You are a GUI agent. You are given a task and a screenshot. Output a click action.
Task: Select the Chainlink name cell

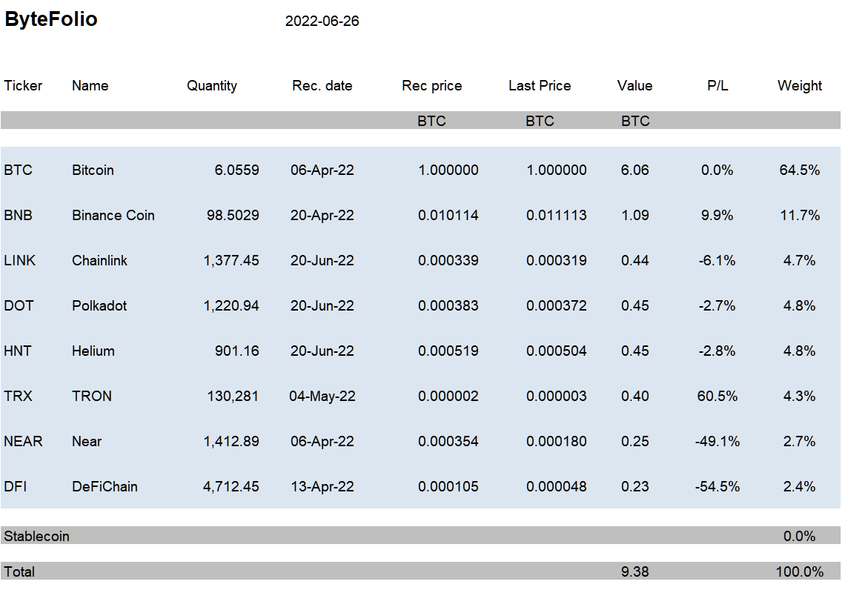[99, 261]
